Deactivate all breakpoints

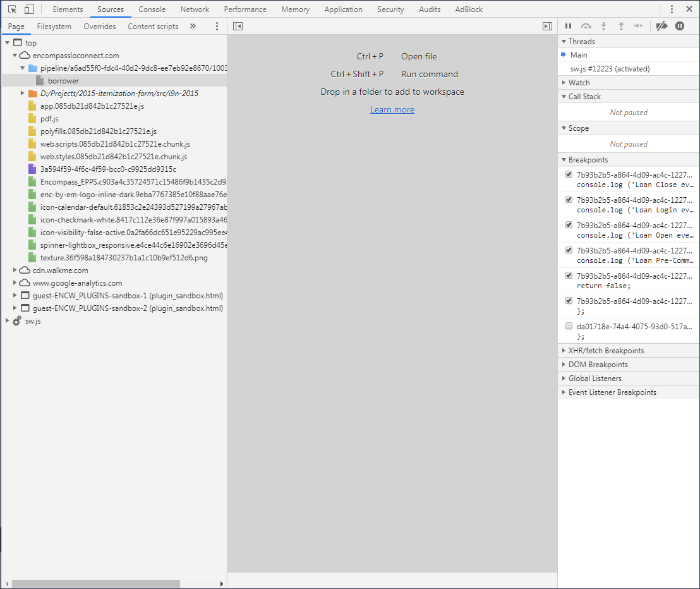662,26
